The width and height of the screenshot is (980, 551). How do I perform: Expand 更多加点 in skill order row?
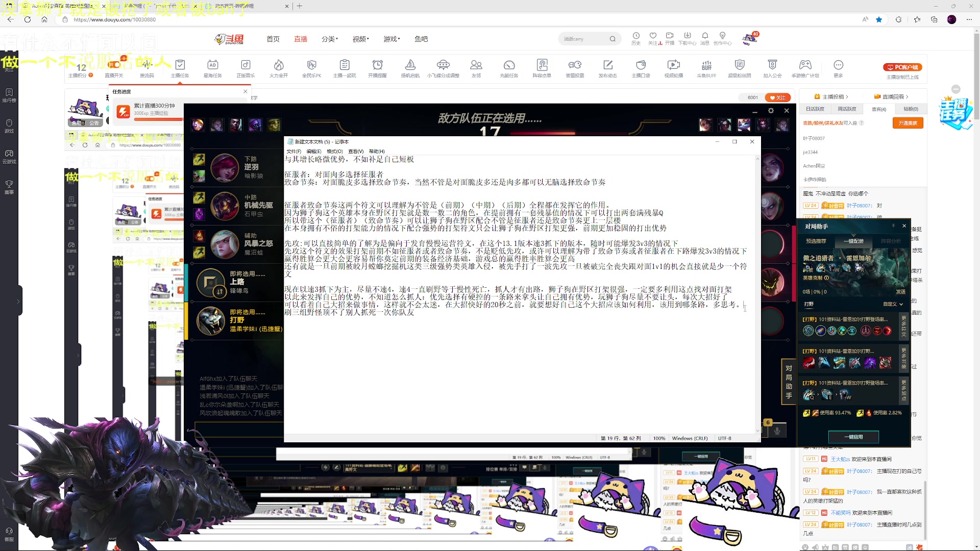(903, 390)
